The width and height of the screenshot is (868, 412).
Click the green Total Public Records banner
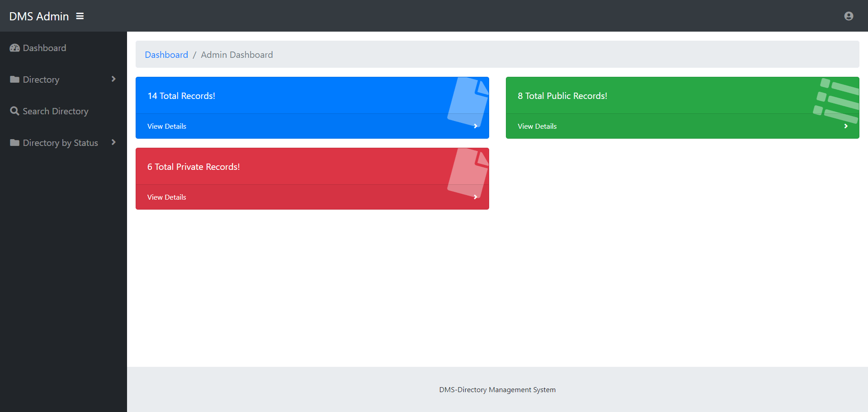pyautogui.click(x=633, y=96)
